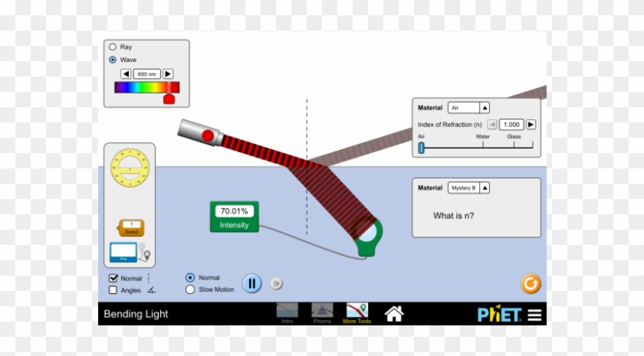644x356 pixels.
Task: Click the laser pointer body
Action: (x=200, y=133)
